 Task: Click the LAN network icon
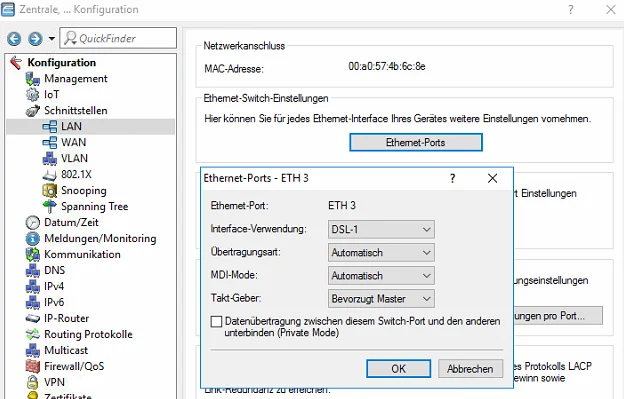(50, 127)
